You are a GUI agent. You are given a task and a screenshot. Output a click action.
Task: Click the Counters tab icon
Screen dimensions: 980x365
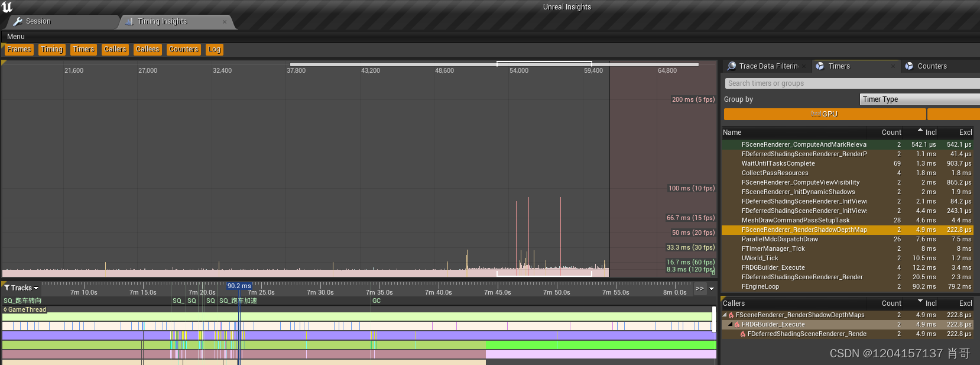(909, 66)
